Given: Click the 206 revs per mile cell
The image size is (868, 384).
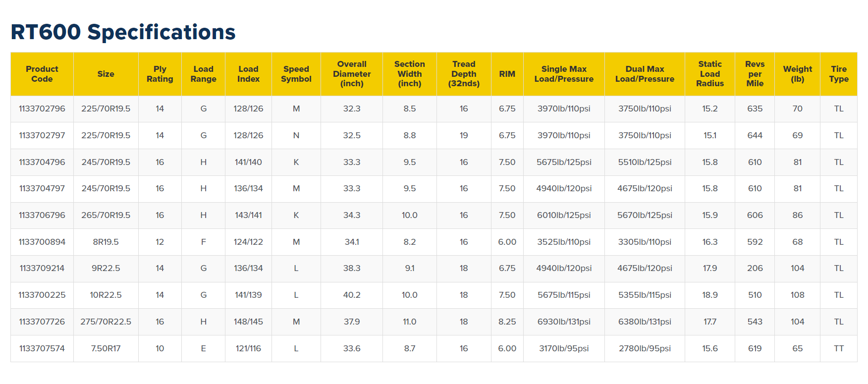Looking at the screenshot, I should point(755,268).
